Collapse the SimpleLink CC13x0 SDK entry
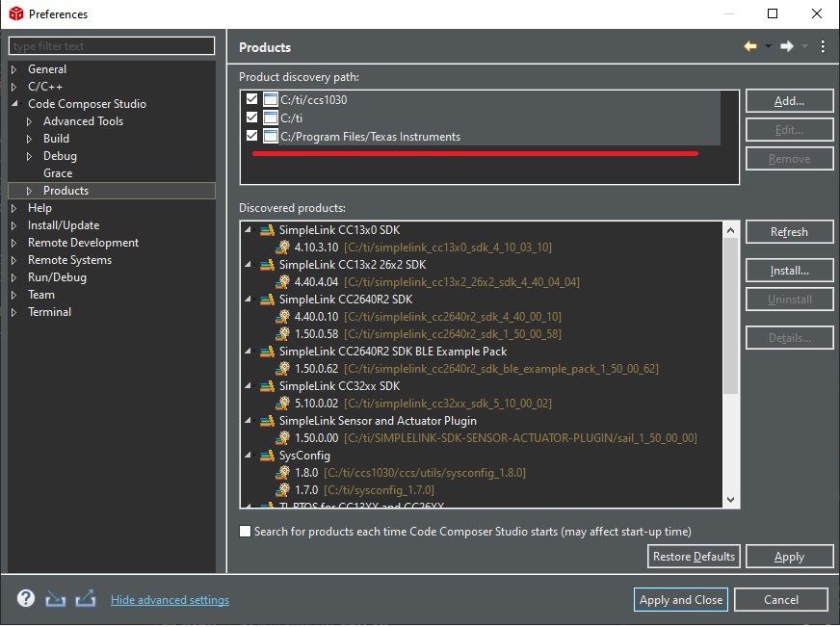Viewport: 840px width, 627px height. click(x=248, y=229)
